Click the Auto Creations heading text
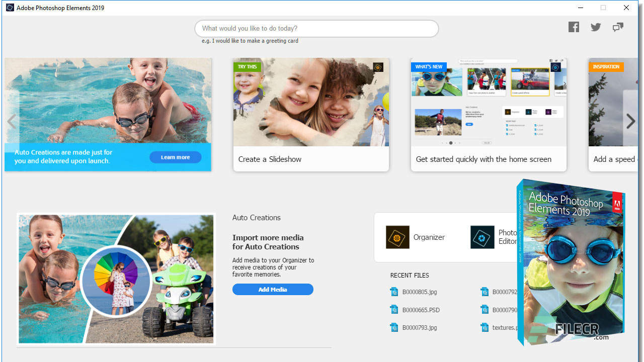This screenshot has width=644, height=362. point(257,218)
